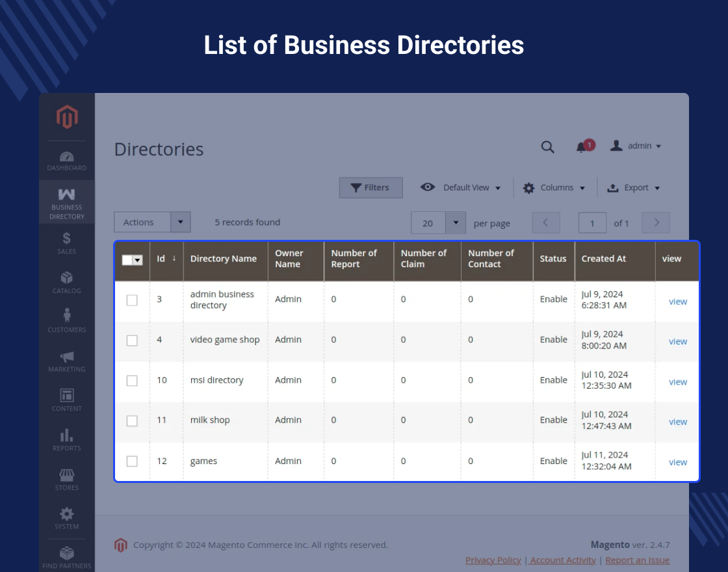
Task: Sort by Number of Report column
Action: [359, 259]
